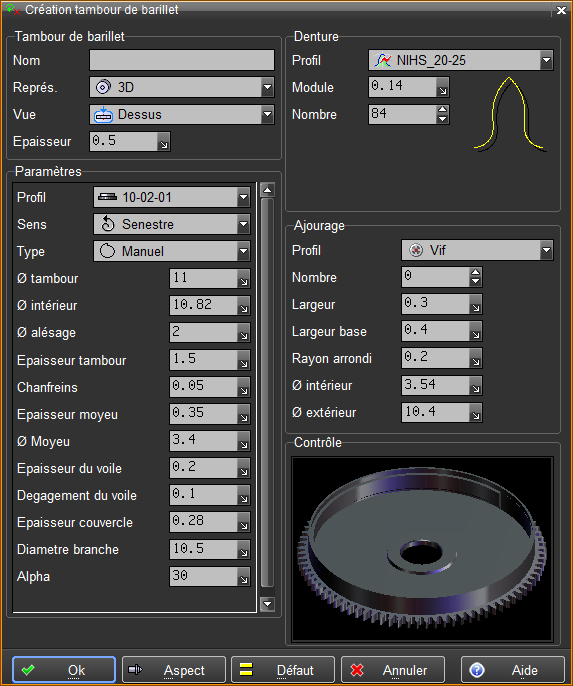Increase Denture Nombre with up stepper

[443, 110]
